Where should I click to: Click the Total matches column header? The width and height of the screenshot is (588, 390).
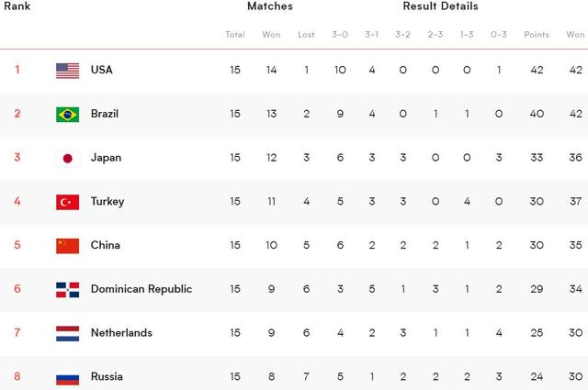coord(235,35)
